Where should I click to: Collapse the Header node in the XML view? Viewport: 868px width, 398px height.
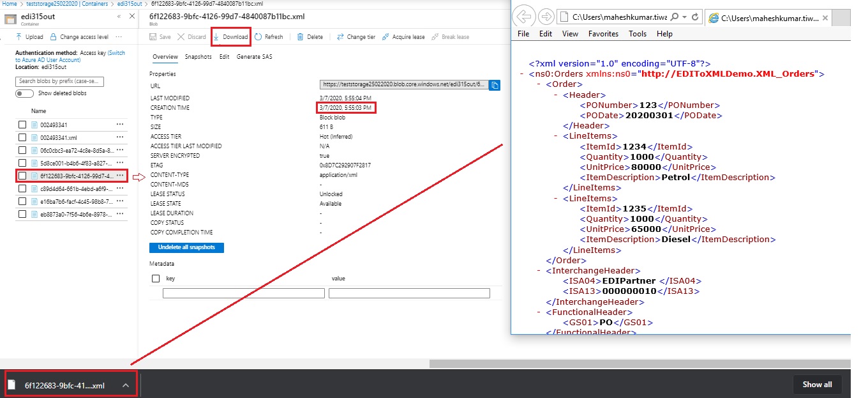(555, 95)
